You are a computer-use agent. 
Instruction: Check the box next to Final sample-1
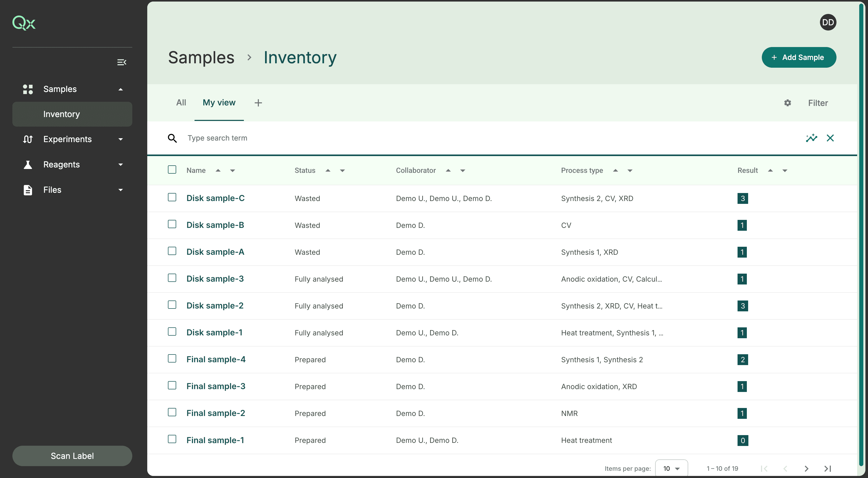172,440
